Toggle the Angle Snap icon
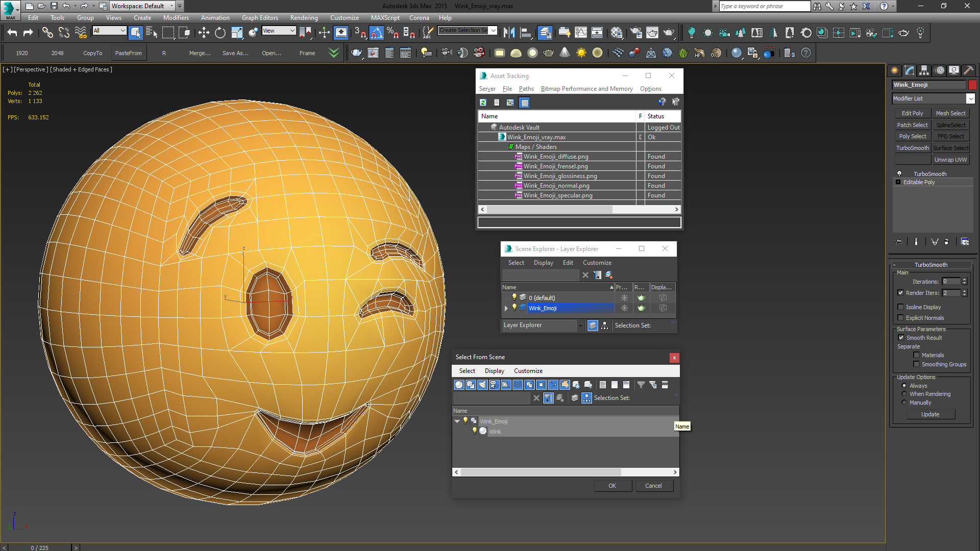 click(376, 33)
